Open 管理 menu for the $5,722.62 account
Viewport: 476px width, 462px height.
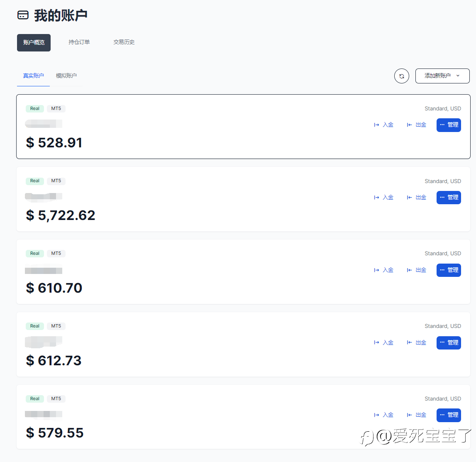point(449,197)
